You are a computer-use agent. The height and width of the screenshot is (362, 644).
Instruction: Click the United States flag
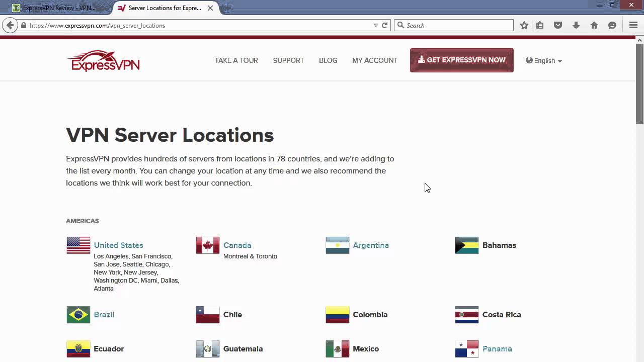78,245
